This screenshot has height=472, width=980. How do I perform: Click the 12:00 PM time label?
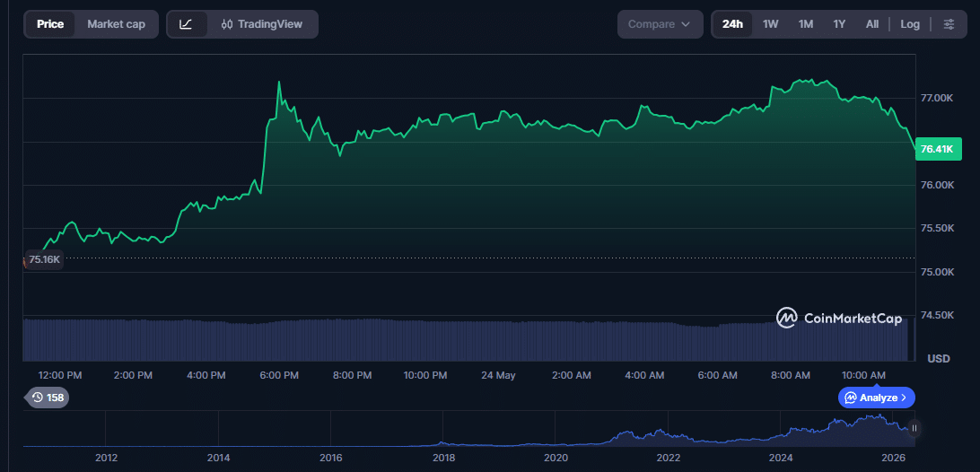(x=60, y=375)
